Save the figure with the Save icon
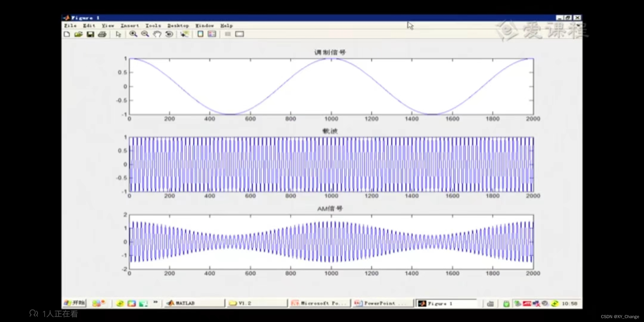This screenshot has width=644, height=322. click(x=90, y=34)
